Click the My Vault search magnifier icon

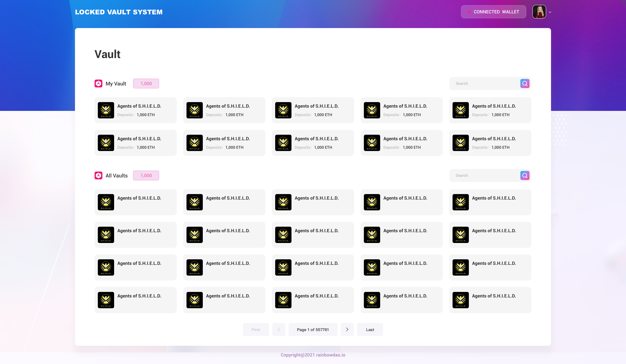(525, 83)
